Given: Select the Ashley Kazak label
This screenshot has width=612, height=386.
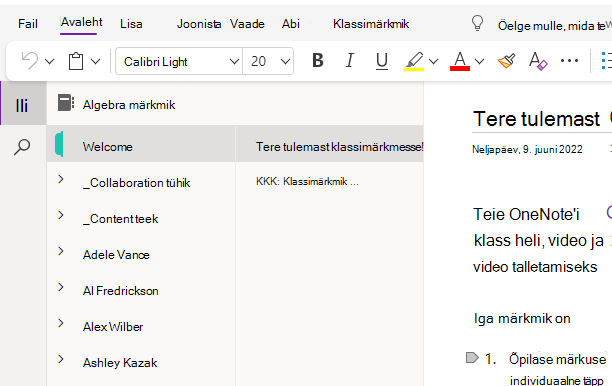Looking at the screenshot, I should click(120, 363).
